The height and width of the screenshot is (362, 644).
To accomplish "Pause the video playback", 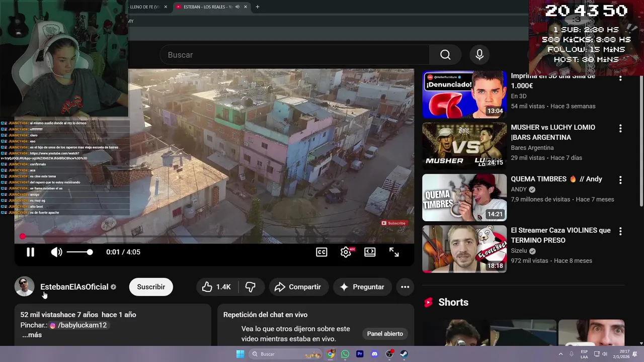I will tap(30, 252).
